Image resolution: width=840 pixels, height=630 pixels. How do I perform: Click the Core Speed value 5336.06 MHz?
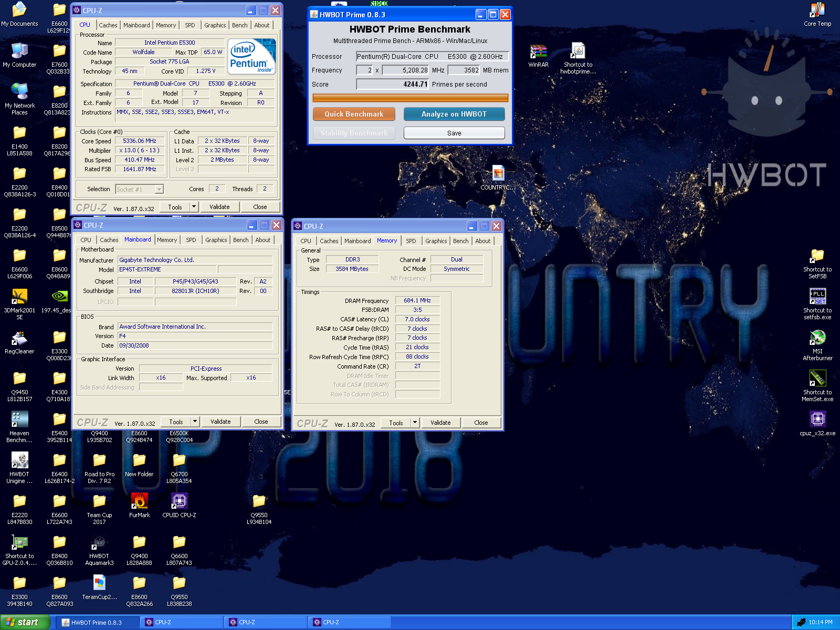tap(140, 141)
